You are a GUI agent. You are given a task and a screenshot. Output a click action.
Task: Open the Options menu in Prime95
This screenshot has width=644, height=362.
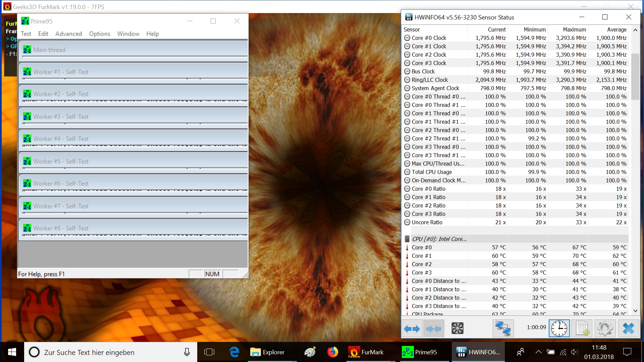point(99,34)
